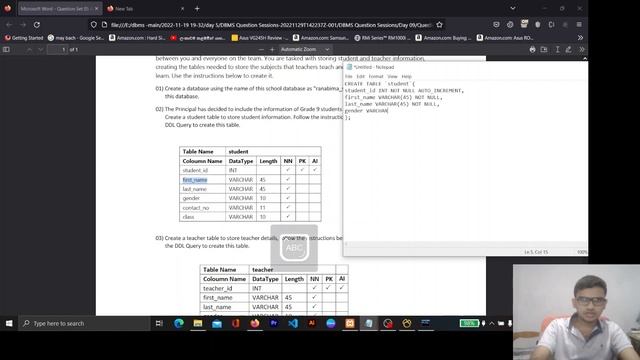Open the Windows Start menu

[x=9, y=323]
